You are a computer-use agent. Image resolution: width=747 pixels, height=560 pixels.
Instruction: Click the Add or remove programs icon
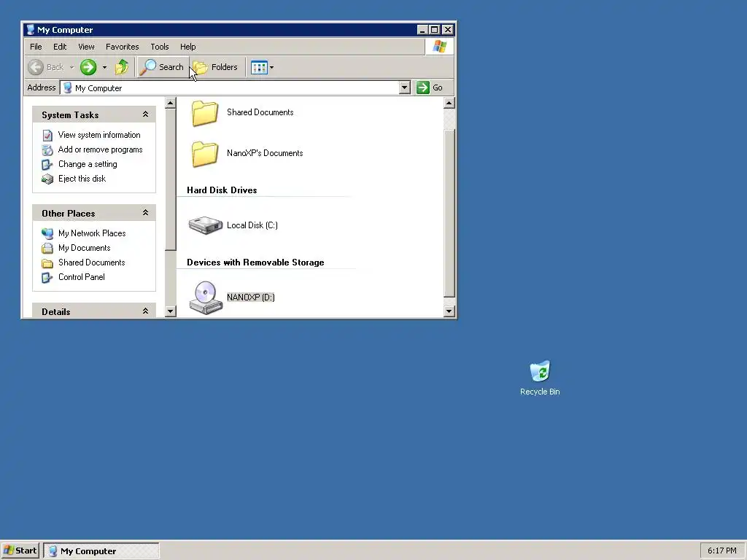[47, 150]
